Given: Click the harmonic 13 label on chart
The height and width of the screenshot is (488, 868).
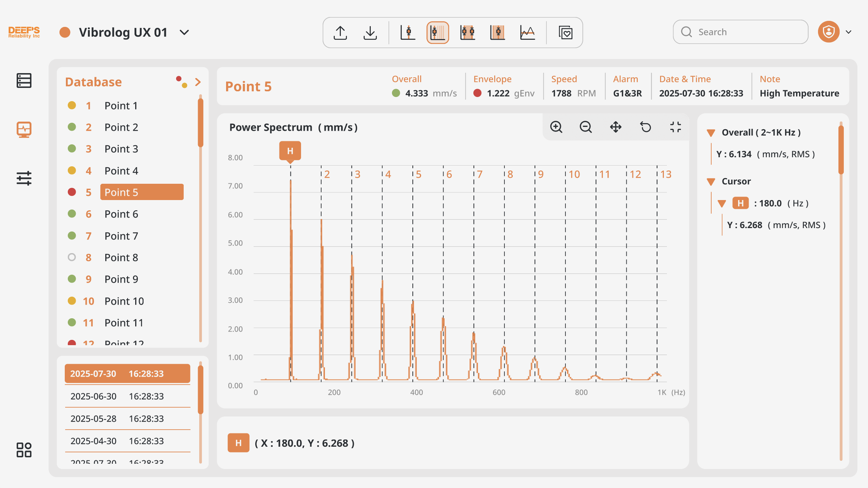Looking at the screenshot, I should click(x=666, y=175).
